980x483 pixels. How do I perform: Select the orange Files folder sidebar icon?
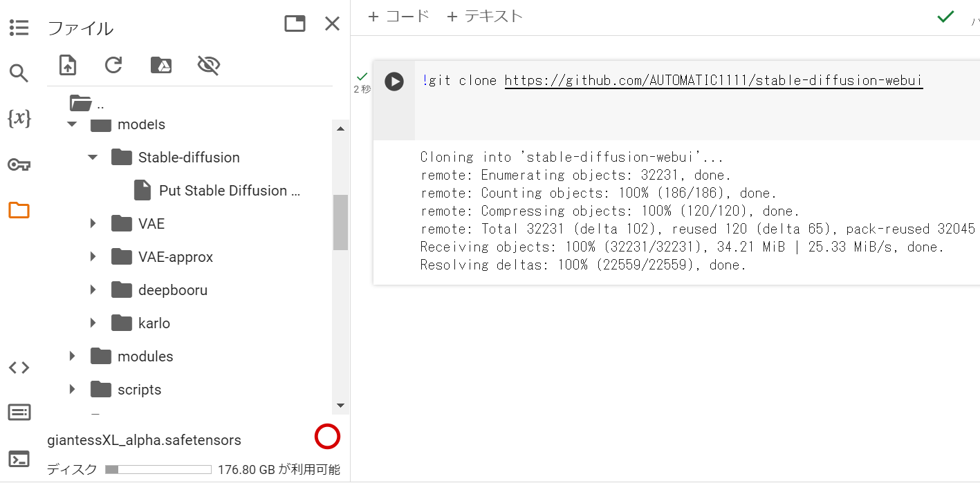tap(19, 210)
